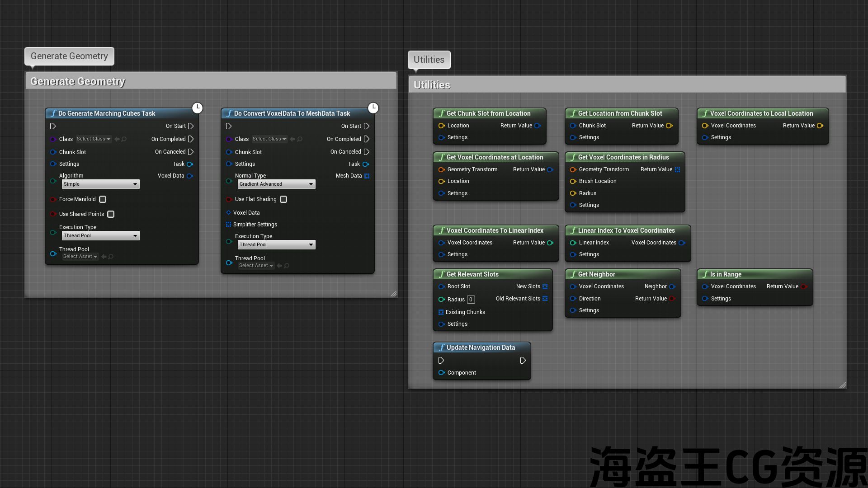Click latent clock icon on Marching Cubes Task node
Screen dimensions: 868x488
(x=197, y=108)
